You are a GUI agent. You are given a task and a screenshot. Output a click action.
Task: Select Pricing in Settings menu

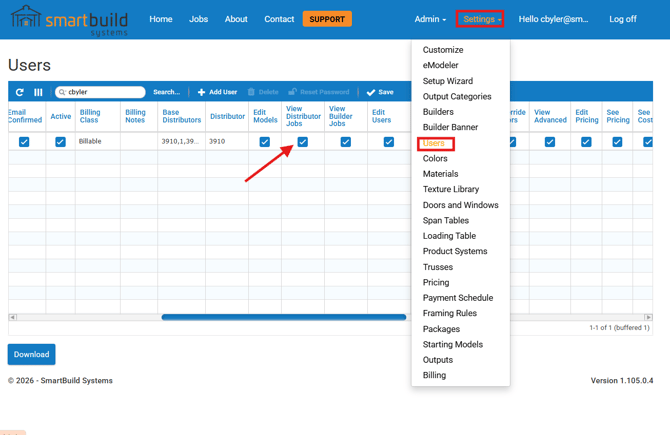coord(435,282)
